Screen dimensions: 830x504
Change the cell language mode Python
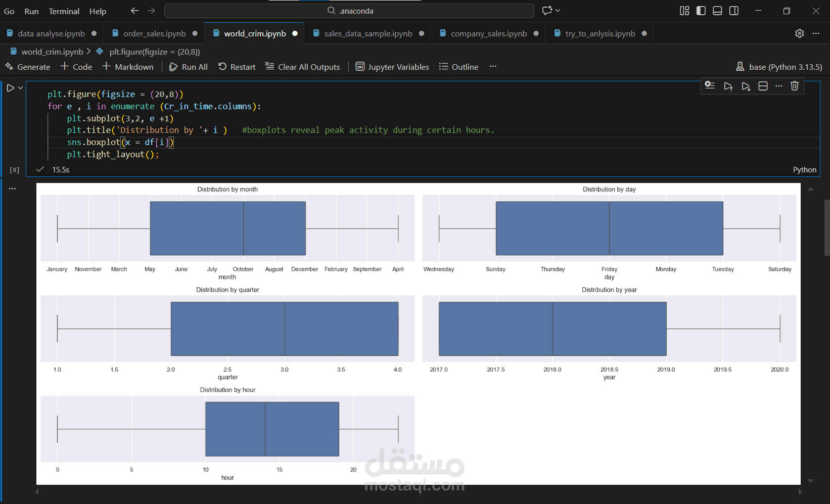tap(804, 170)
